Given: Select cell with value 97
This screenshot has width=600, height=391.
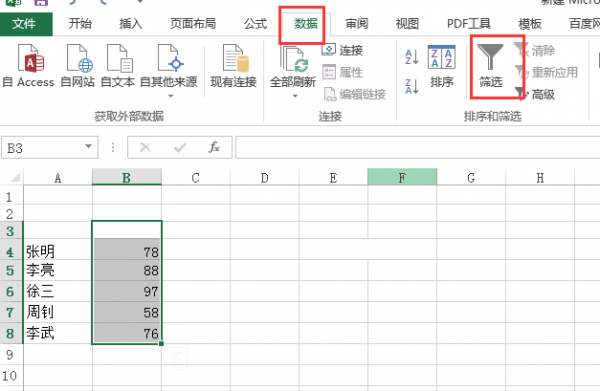Looking at the screenshot, I should 127,291.
